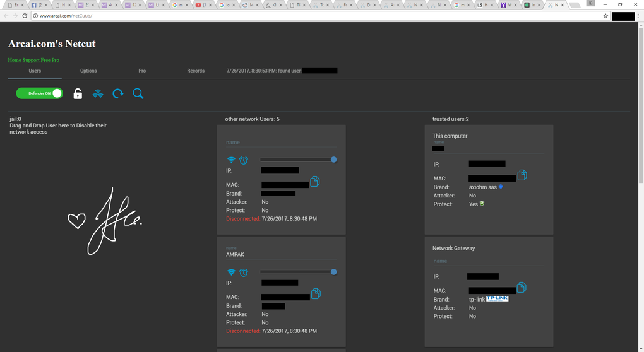Click the cut-network wifi toolbar icon
This screenshot has width=644, height=352.
click(x=98, y=94)
